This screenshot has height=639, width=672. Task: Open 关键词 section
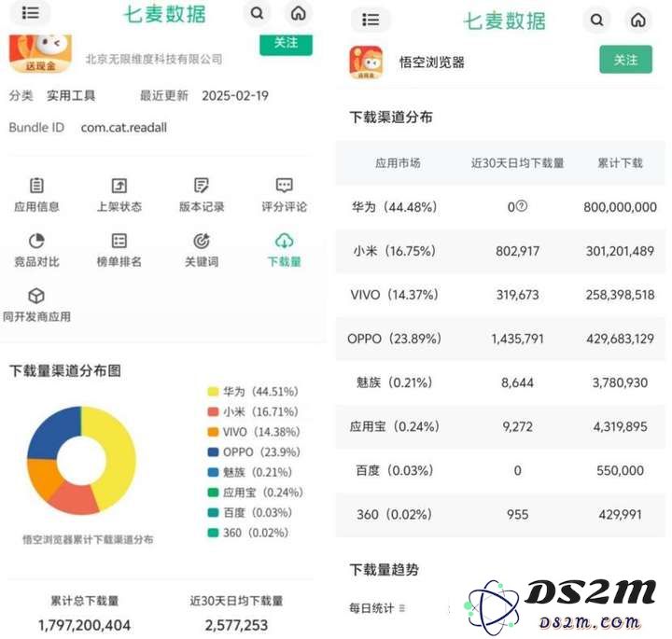click(x=202, y=251)
